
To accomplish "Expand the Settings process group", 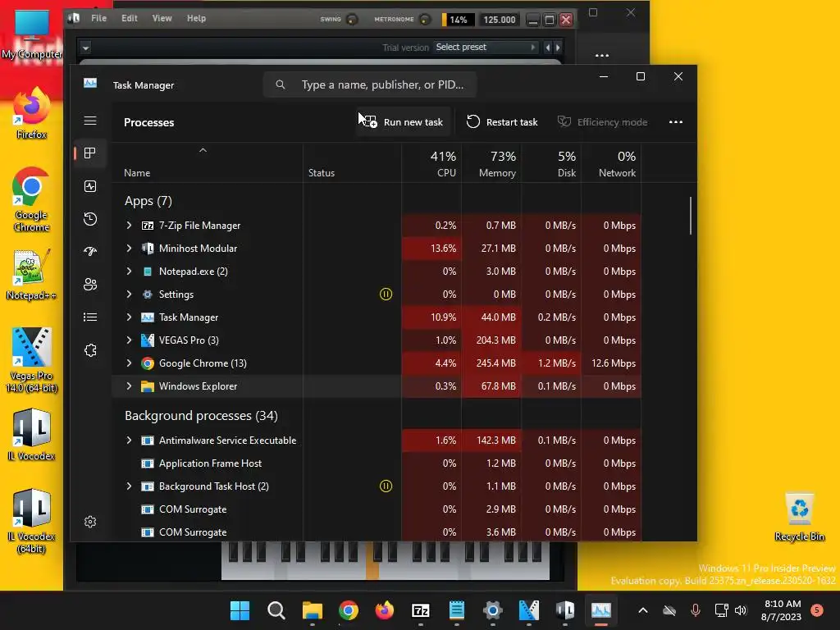I will click(129, 294).
